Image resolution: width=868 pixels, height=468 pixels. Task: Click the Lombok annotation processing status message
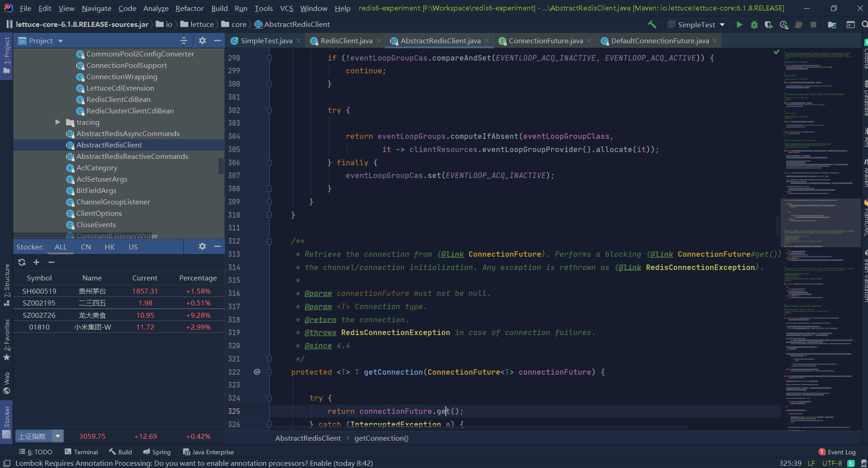(194, 463)
